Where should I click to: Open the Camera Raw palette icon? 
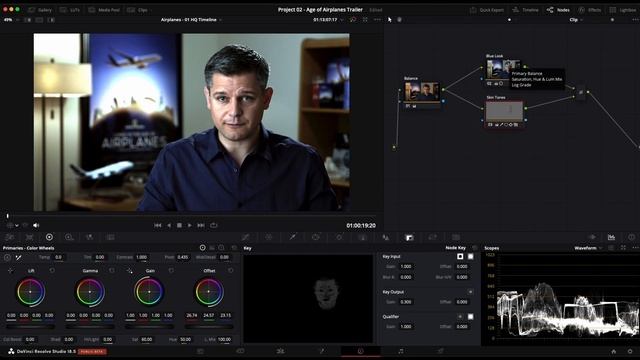(x=10, y=237)
